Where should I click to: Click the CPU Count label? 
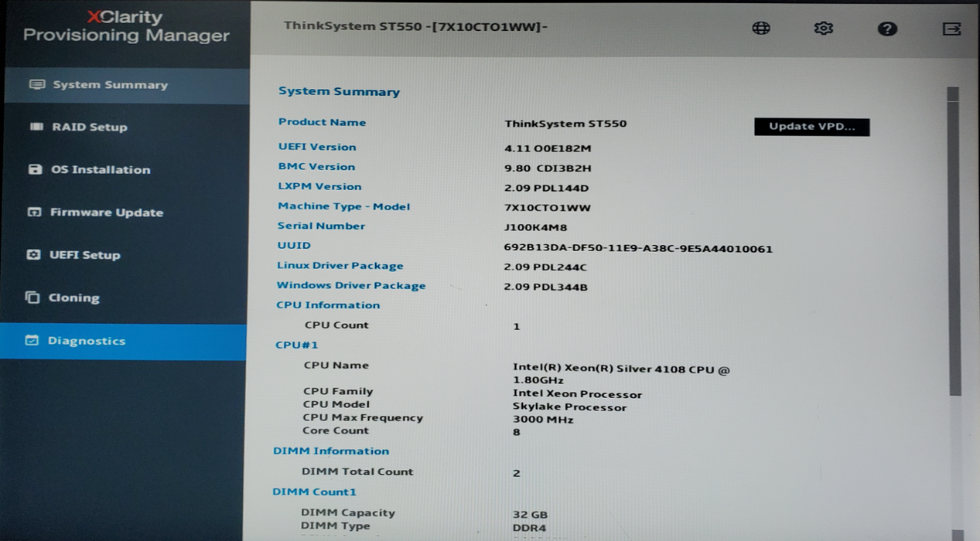(336, 325)
